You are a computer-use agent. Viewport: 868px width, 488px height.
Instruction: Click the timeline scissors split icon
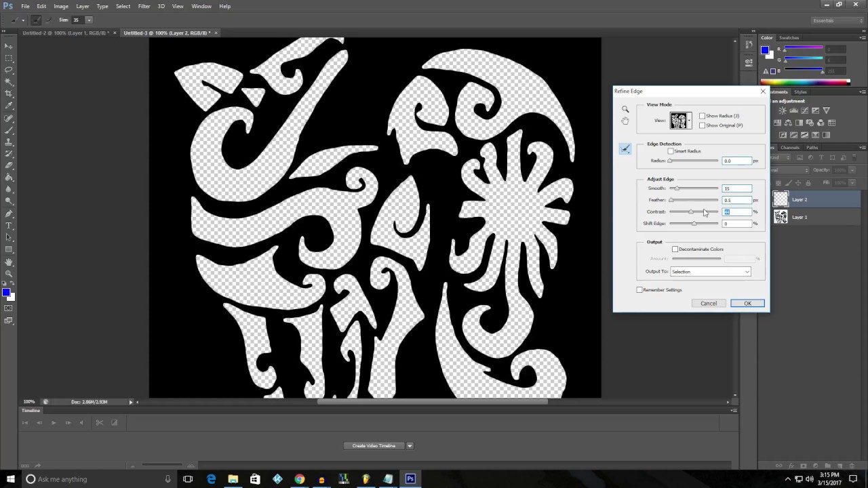point(99,422)
